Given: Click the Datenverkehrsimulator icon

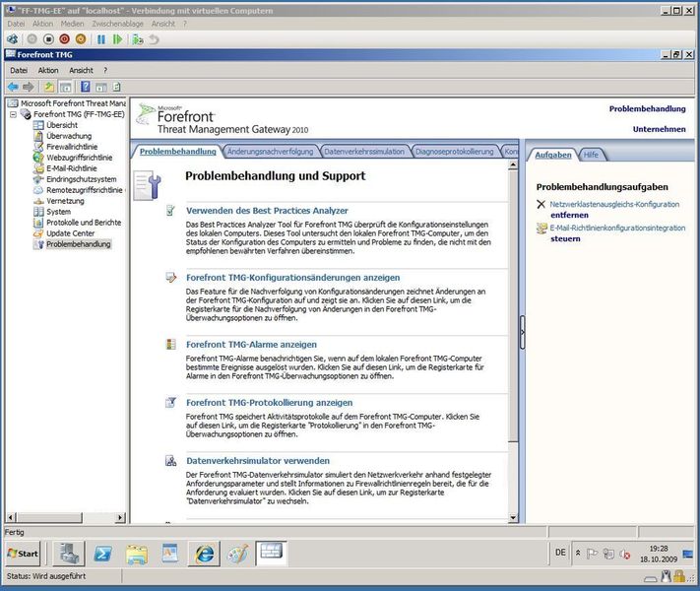Looking at the screenshot, I should 170,461.
